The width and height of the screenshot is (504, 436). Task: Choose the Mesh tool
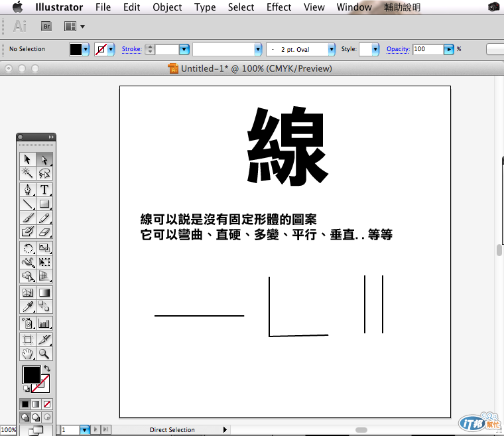pyautogui.click(x=28, y=293)
